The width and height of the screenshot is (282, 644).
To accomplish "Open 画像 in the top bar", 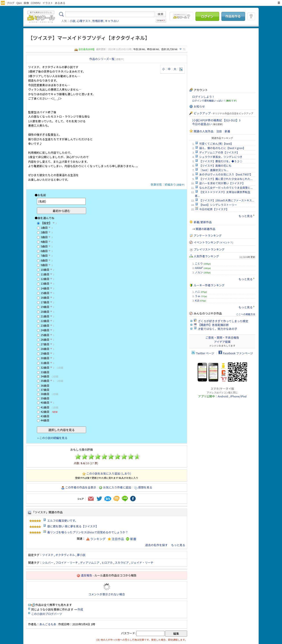I will tap(26, 3).
